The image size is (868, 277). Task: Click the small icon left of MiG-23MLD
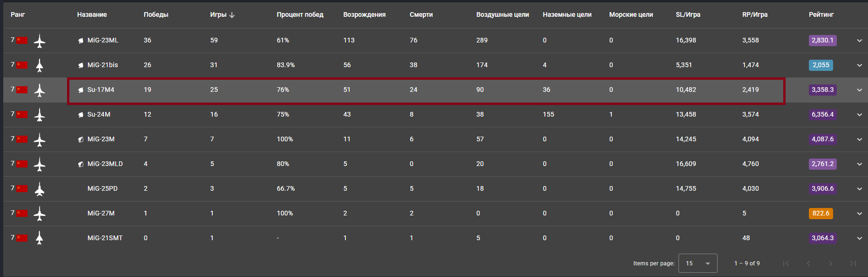pyautogui.click(x=81, y=164)
